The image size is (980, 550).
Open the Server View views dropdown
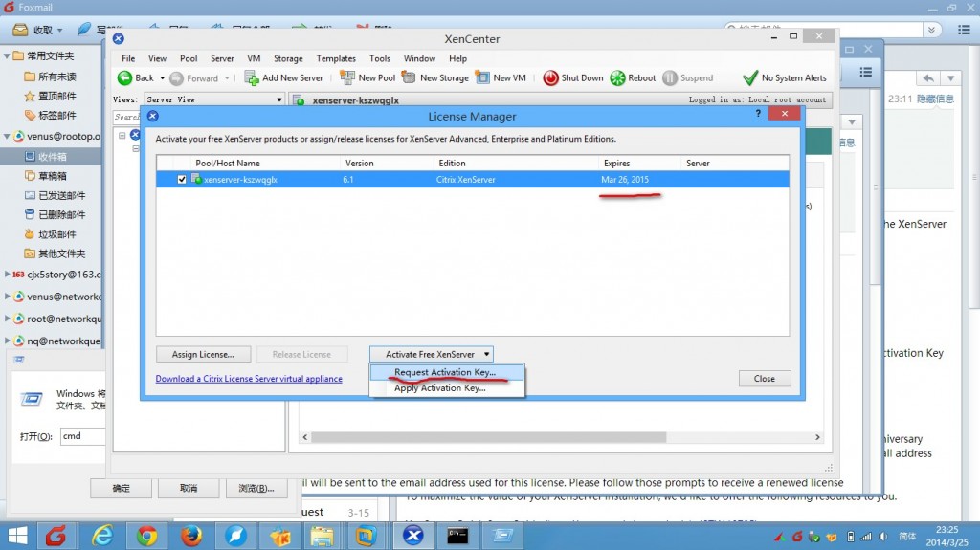pos(279,99)
